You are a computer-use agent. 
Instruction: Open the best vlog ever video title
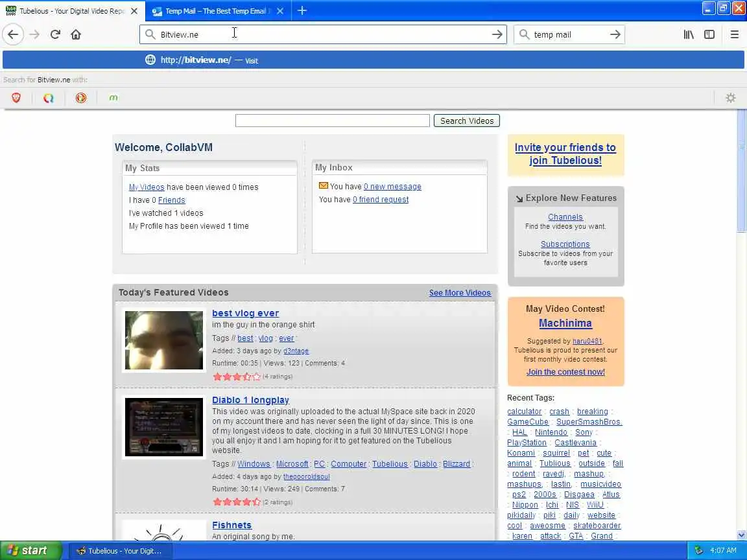pos(245,313)
